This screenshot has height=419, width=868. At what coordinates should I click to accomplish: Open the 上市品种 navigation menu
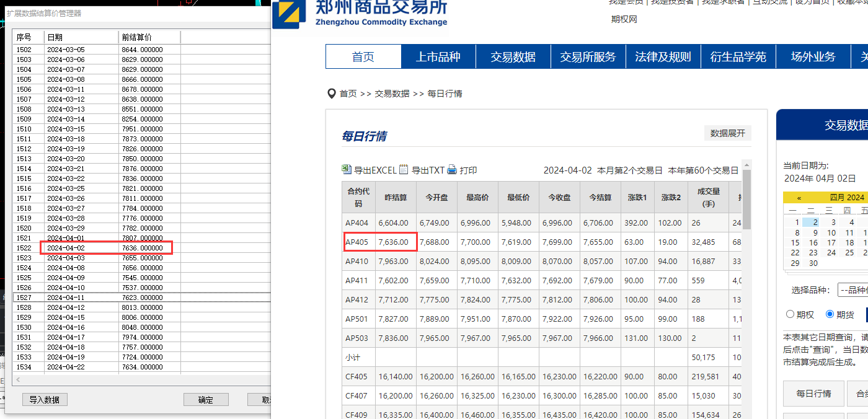click(x=438, y=56)
